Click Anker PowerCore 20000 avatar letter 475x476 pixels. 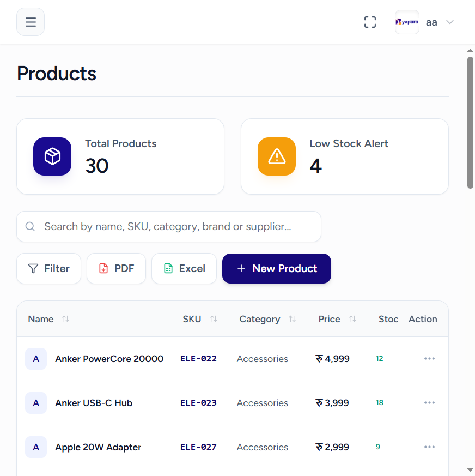[36, 359]
